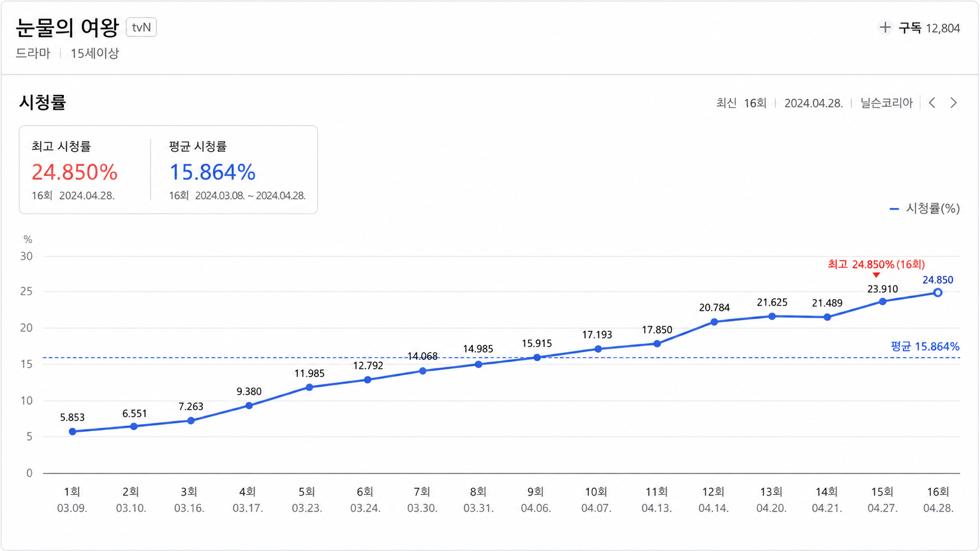Click the 드라마 genre label
980x551 pixels.
tap(33, 53)
